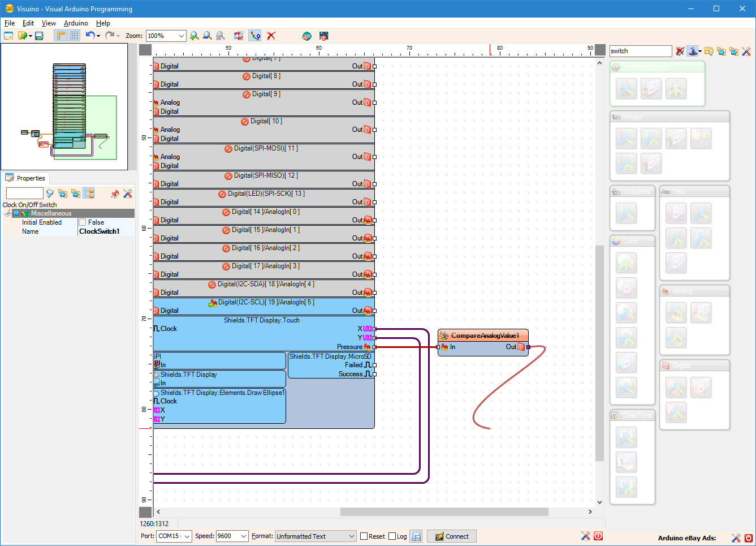The image size is (756, 546).
Task: Open the Speed baud rate dropdown
Action: pos(244,536)
